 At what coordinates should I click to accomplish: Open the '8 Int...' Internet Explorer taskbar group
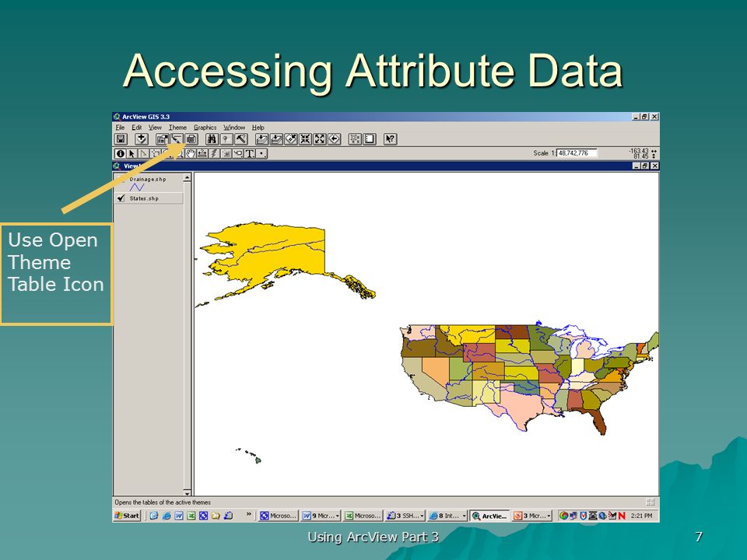447,516
